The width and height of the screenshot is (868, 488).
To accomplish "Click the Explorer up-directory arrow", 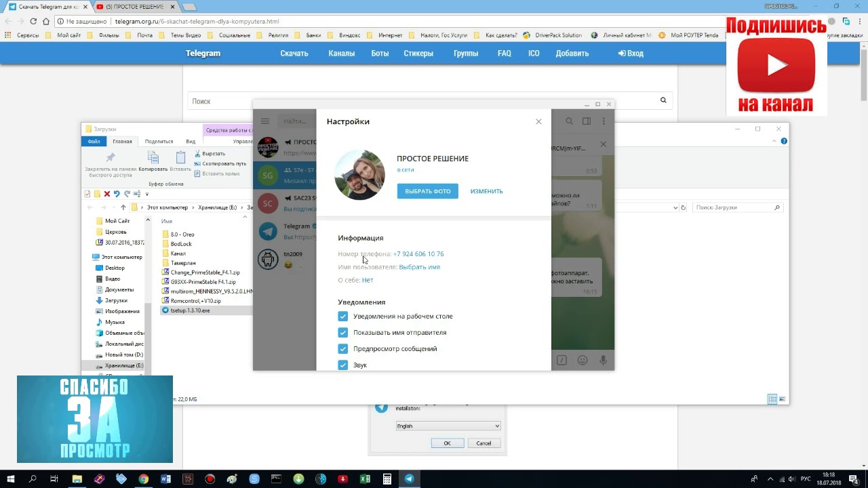I will 123,207.
